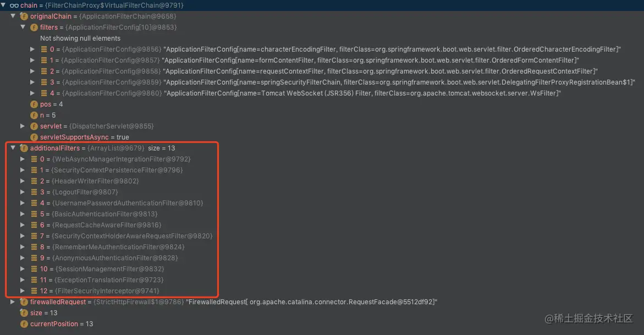
Task: Expand RememberMeAuthenticationFilter element arrow
Action: pos(23,247)
